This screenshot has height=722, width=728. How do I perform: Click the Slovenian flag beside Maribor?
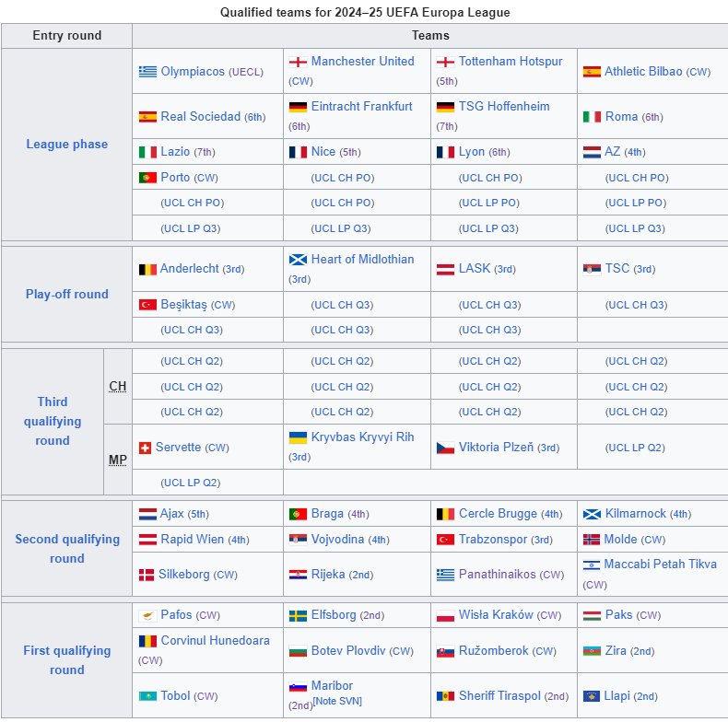[298, 686]
